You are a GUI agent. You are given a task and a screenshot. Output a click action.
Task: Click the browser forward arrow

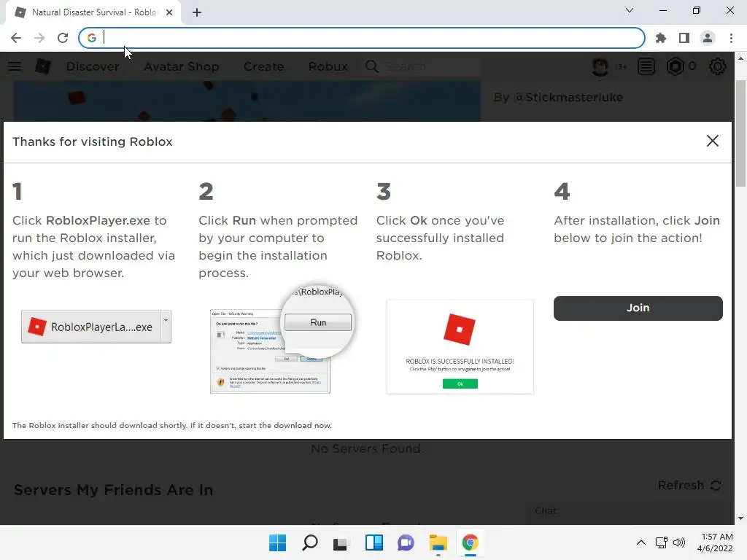(x=39, y=38)
